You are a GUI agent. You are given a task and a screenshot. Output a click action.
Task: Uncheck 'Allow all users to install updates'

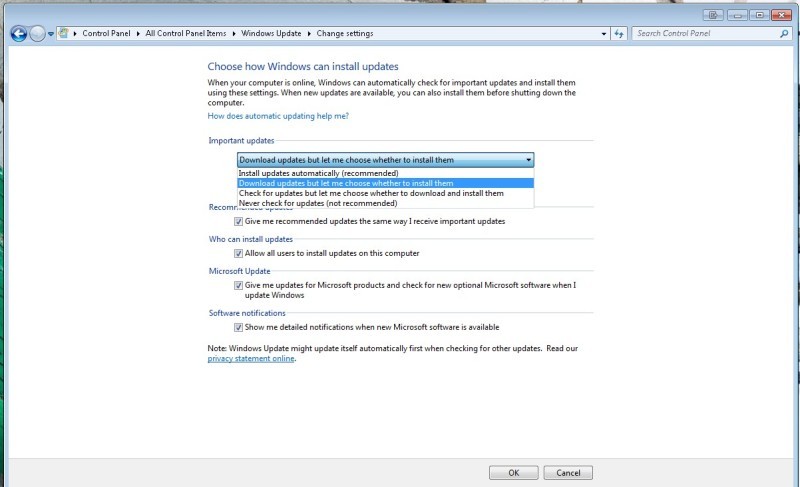(x=238, y=253)
